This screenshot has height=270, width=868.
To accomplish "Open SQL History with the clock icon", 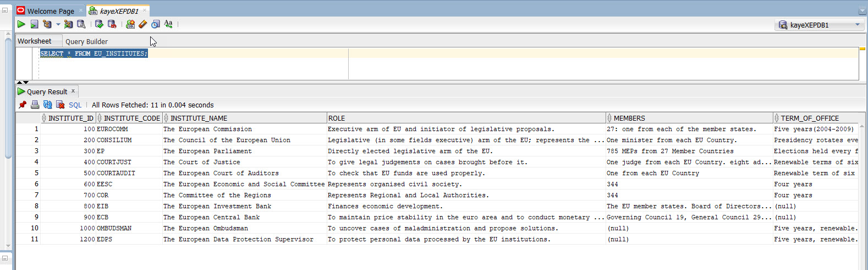I will 156,24.
